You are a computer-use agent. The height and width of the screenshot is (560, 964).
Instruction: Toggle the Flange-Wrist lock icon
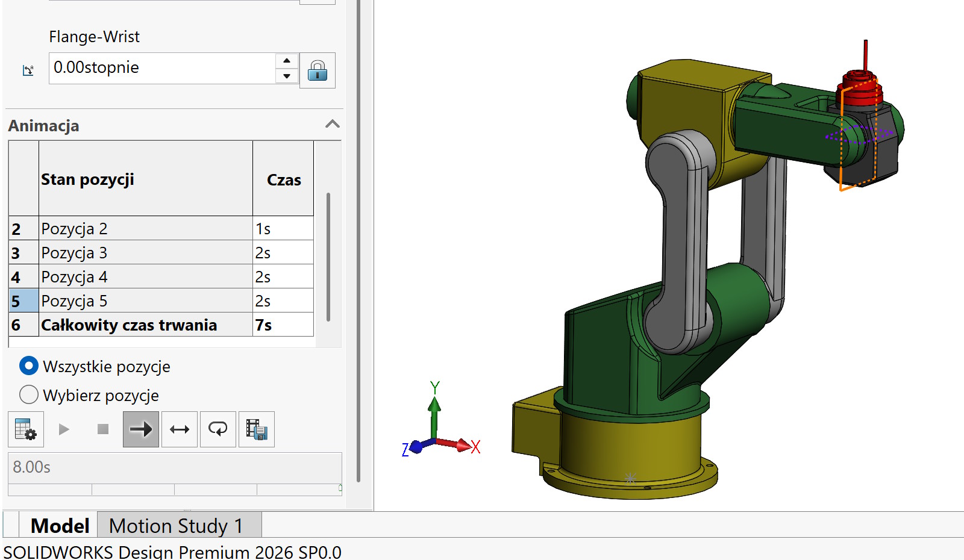pyautogui.click(x=318, y=70)
